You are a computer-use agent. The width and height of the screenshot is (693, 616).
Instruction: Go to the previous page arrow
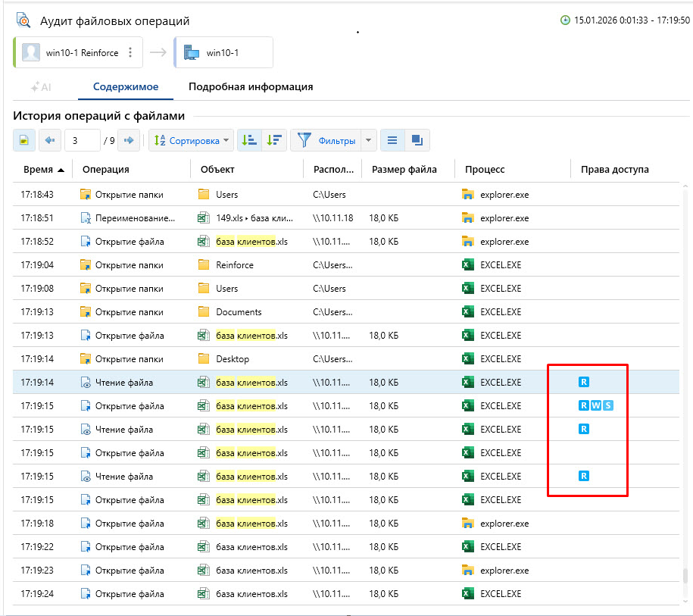pos(50,140)
